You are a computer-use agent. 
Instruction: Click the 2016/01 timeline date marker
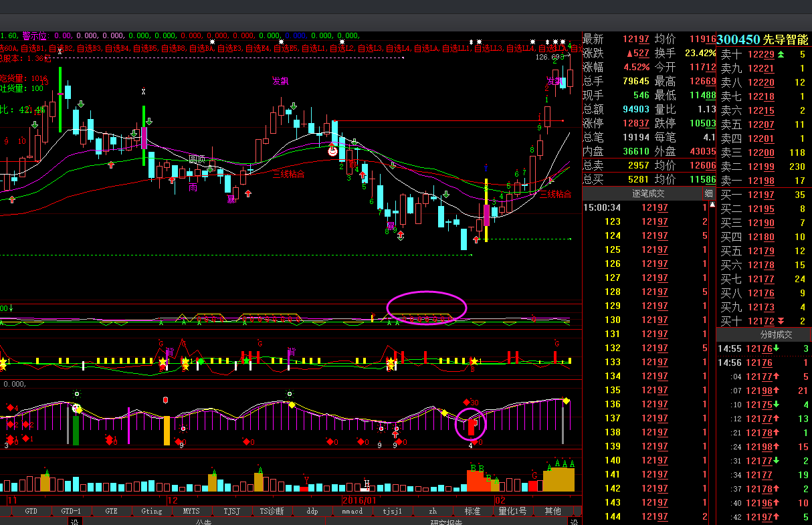point(360,500)
